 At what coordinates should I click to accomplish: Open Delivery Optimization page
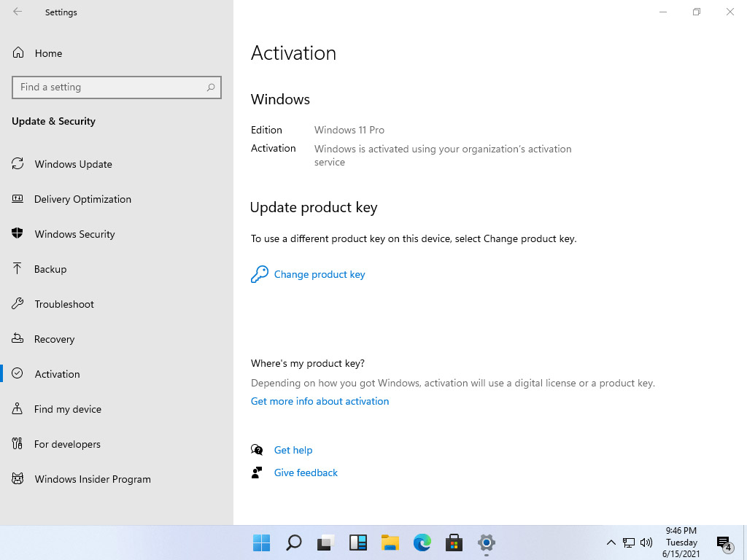tap(82, 199)
